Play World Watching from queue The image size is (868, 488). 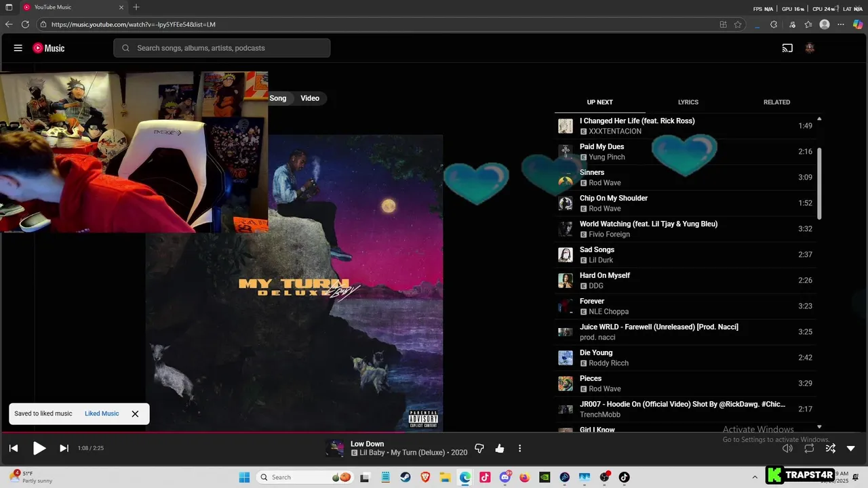pyautogui.click(x=685, y=229)
